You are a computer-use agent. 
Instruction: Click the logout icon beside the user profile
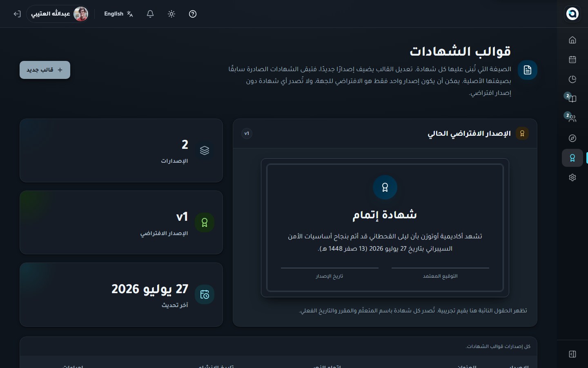pos(17,14)
